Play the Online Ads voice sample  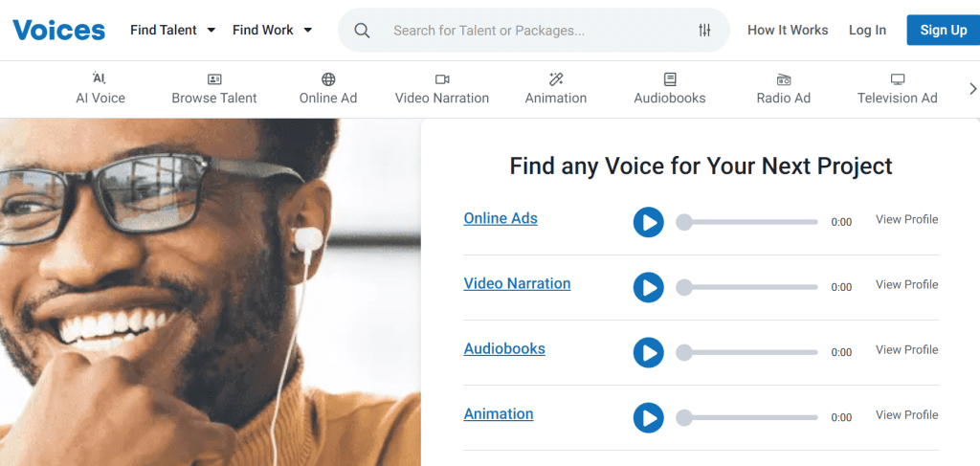coord(648,222)
